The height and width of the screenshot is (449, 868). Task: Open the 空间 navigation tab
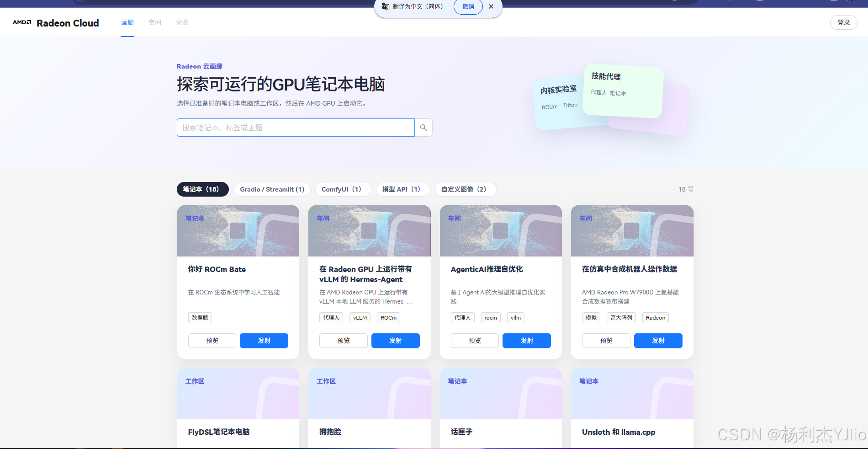pos(155,22)
